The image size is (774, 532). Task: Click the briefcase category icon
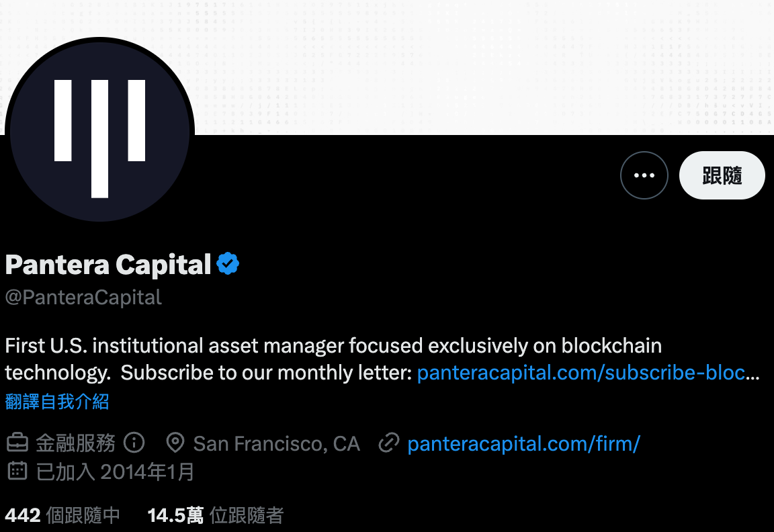pyautogui.click(x=17, y=443)
